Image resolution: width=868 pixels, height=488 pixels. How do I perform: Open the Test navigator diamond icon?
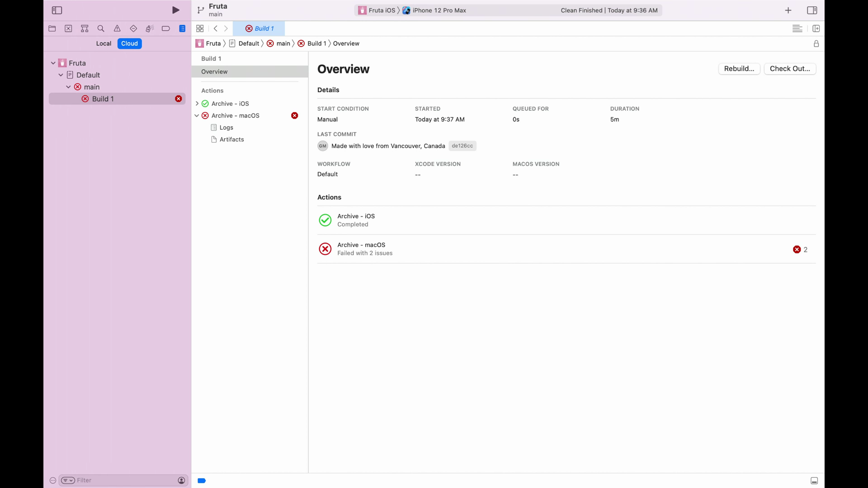click(133, 28)
